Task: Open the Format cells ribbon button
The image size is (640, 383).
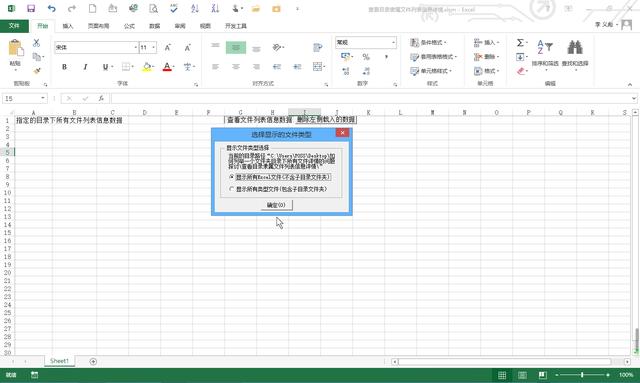Action: tap(487, 71)
